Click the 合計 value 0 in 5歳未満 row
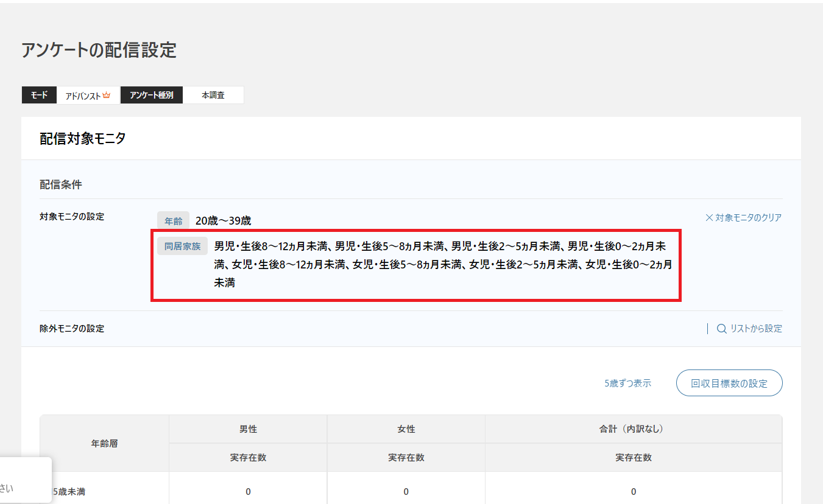 coord(634,492)
